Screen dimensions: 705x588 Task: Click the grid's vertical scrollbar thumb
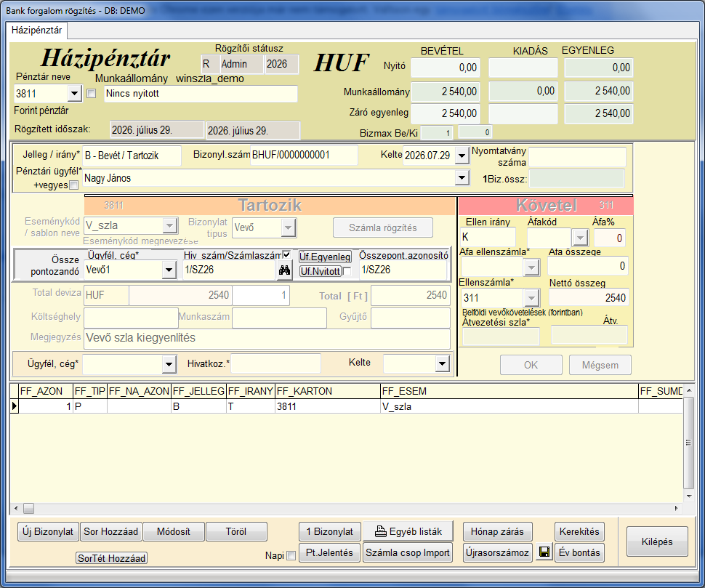[x=688, y=443]
